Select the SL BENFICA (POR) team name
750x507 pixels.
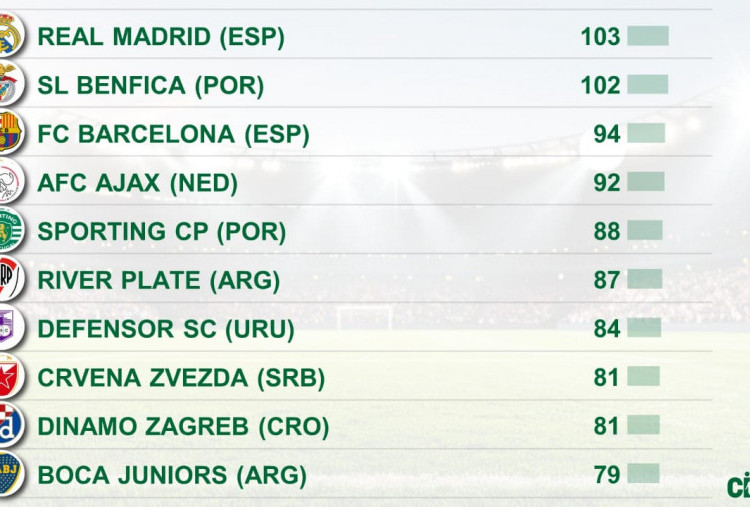[x=151, y=86]
